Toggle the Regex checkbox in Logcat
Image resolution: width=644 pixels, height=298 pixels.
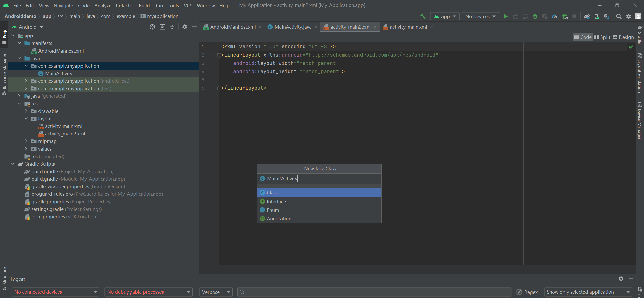tap(519, 292)
